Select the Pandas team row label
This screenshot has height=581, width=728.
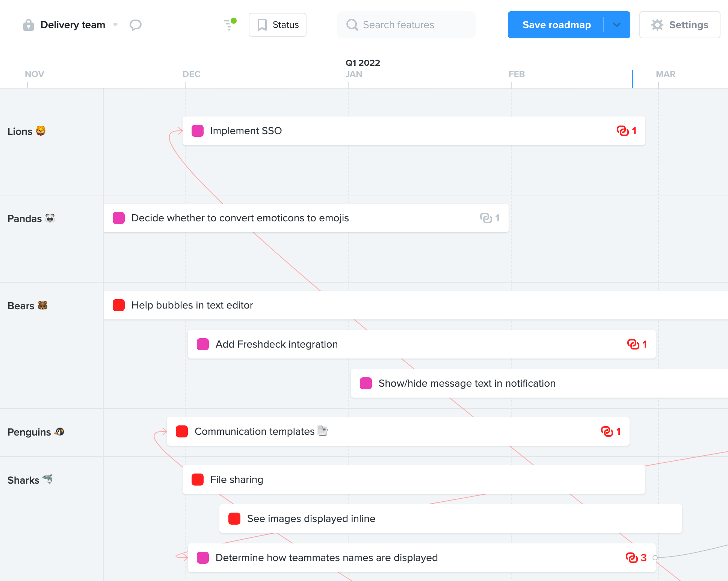[31, 218]
